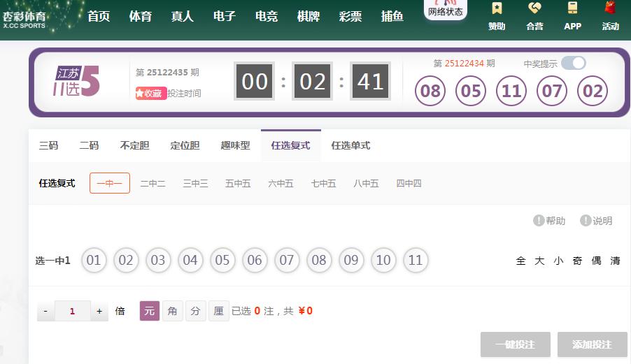Click the 帮助 help icon

[539, 221]
